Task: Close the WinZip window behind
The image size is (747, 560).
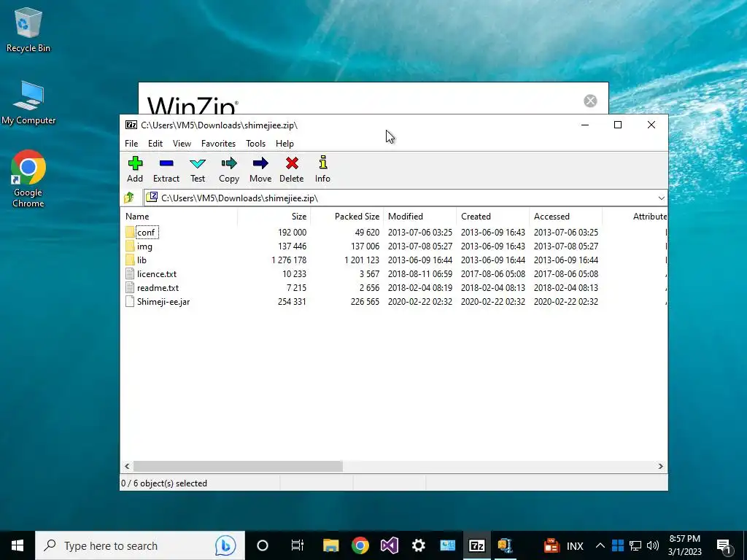Action: [590, 101]
